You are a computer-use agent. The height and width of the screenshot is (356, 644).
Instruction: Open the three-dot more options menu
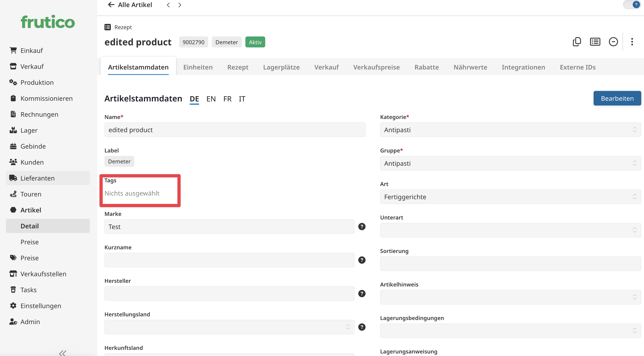tap(632, 42)
